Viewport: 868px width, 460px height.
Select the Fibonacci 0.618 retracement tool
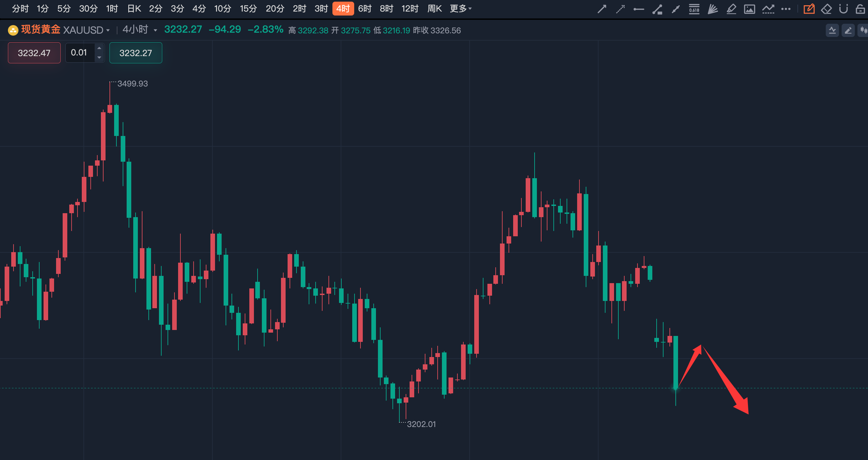point(694,9)
